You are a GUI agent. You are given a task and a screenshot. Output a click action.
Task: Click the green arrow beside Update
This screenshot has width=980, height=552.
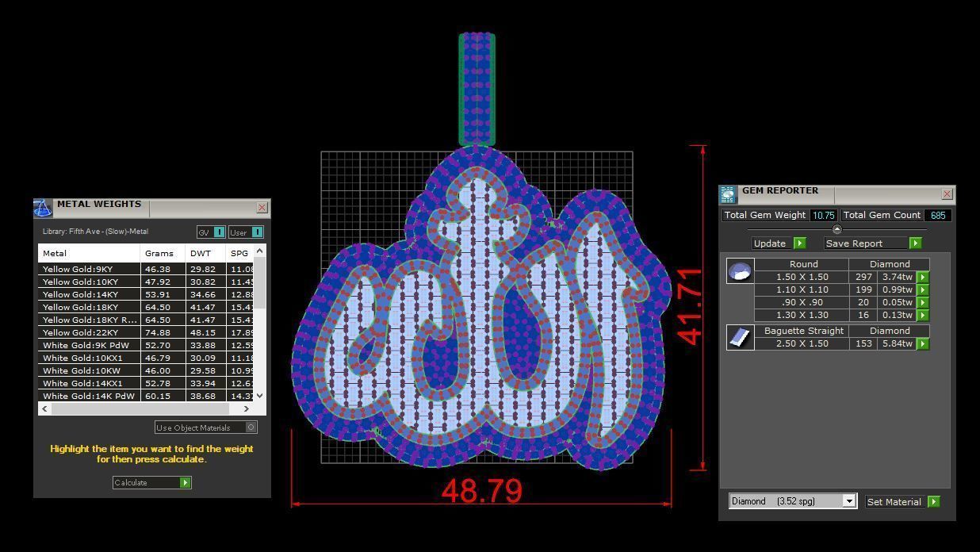click(x=799, y=243)
